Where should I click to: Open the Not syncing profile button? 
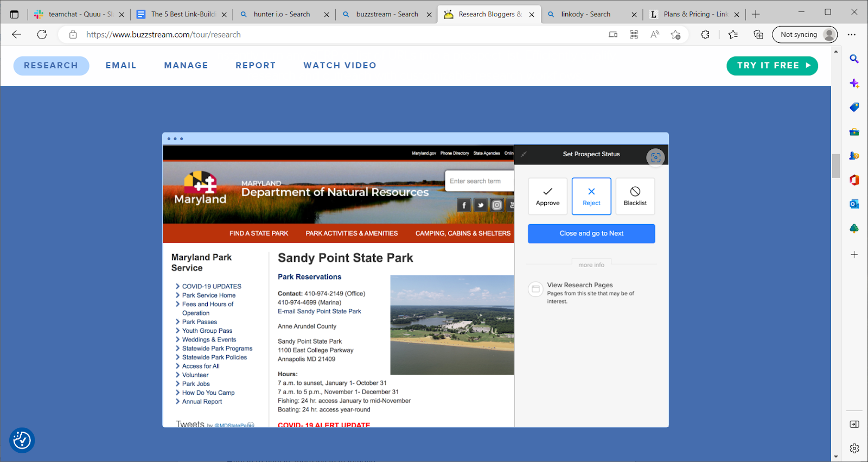[805, 34]
